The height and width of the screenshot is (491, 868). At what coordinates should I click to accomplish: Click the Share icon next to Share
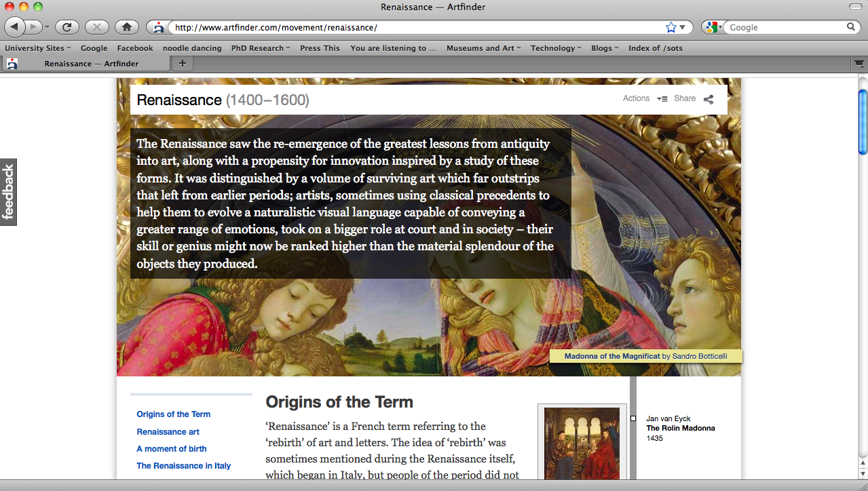709,99
